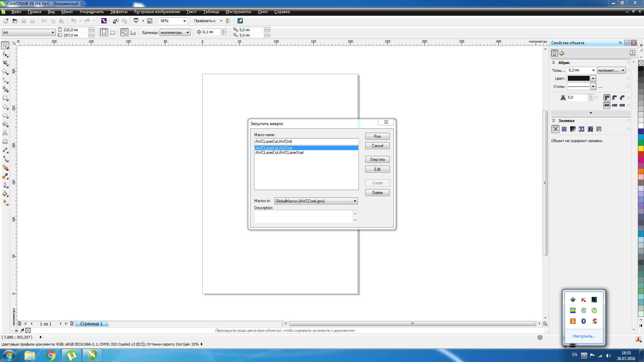Open the Эффекты menu
The image size is (644, 362).
pyautogui.click(x=119, y=12)
